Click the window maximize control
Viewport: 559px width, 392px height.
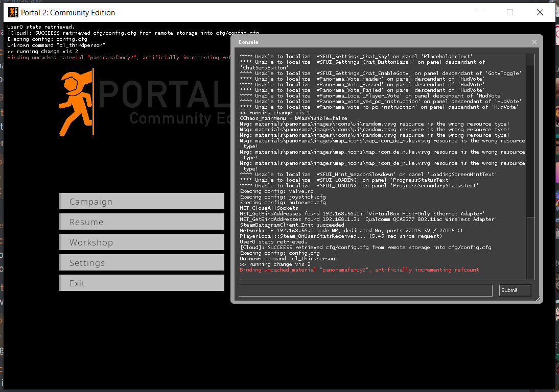point(509,13)
